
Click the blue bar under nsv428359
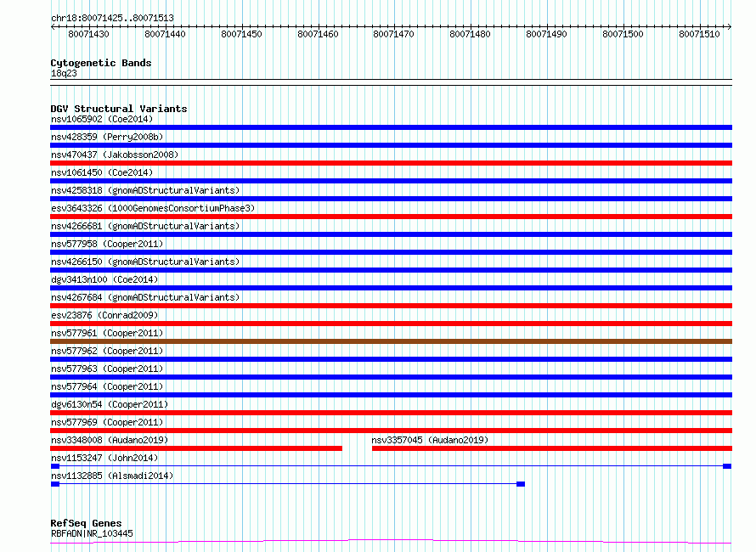[x=391, y=145]
